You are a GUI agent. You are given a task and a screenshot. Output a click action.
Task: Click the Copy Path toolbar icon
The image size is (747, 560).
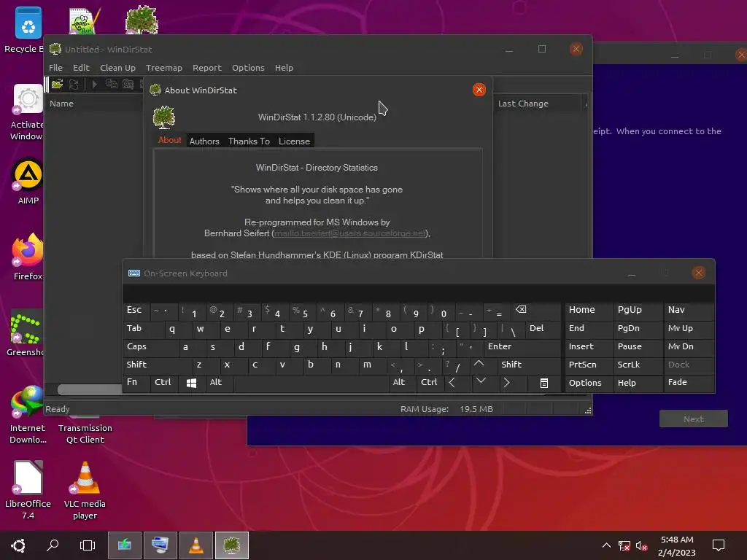pyautogui.click(x=112, y=85)
